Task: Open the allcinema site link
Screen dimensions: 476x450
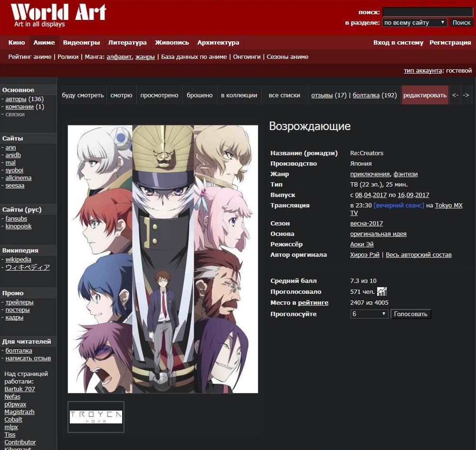Action: pyautogui.click(x=18, y=178)
